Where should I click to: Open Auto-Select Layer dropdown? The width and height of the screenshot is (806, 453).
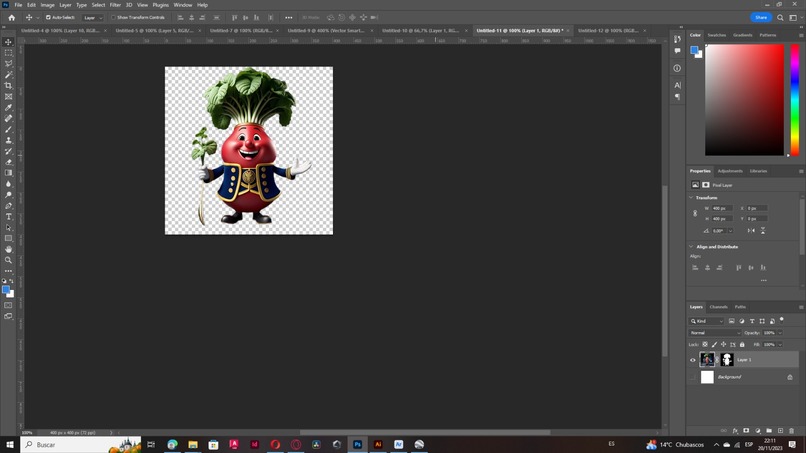coord(93,17)
